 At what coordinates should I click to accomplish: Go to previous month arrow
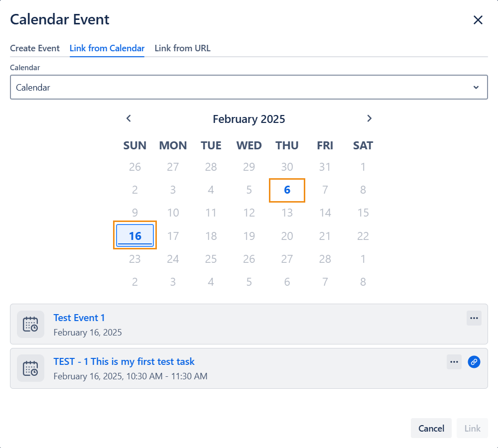[128, 118]
